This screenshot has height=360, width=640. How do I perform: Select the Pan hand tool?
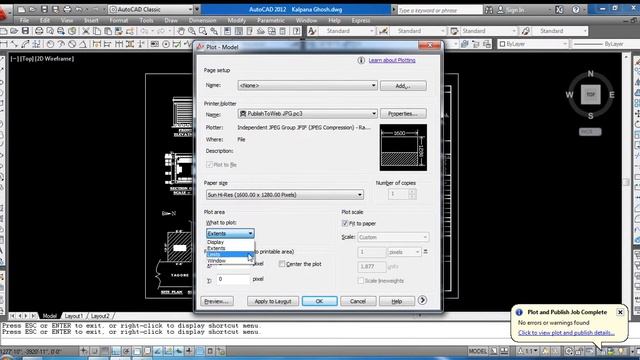coord(180,31)
